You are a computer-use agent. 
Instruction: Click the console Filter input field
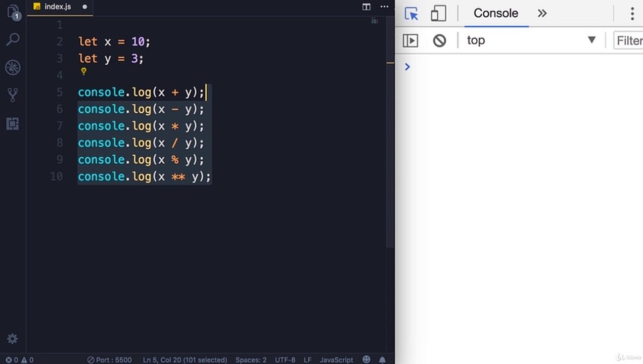point(628,40)
